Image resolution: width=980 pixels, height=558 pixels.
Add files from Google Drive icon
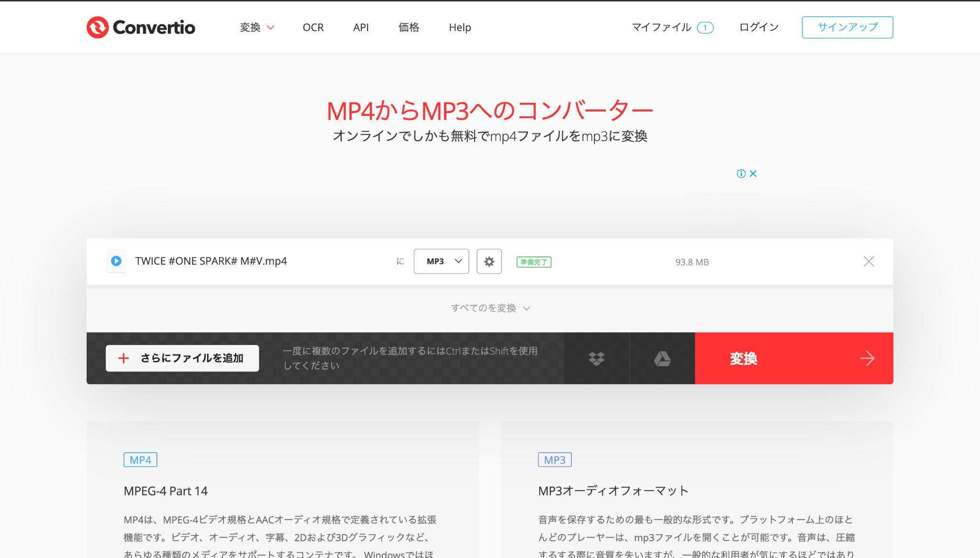pyautogui.click(x=662, y=358)
